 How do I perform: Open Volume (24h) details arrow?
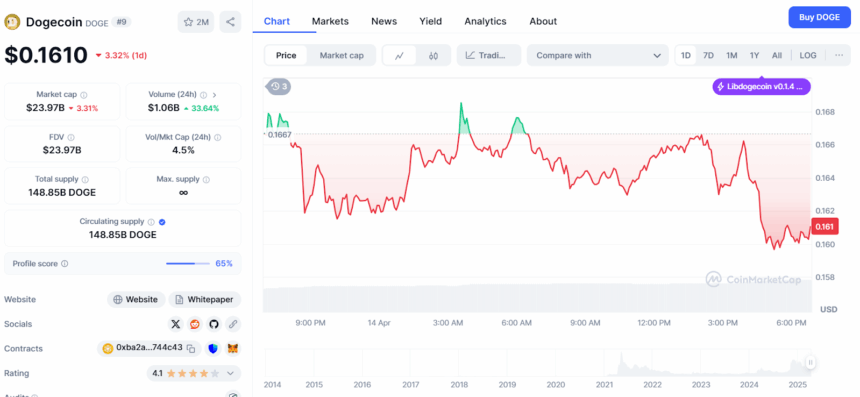point(214,95)
